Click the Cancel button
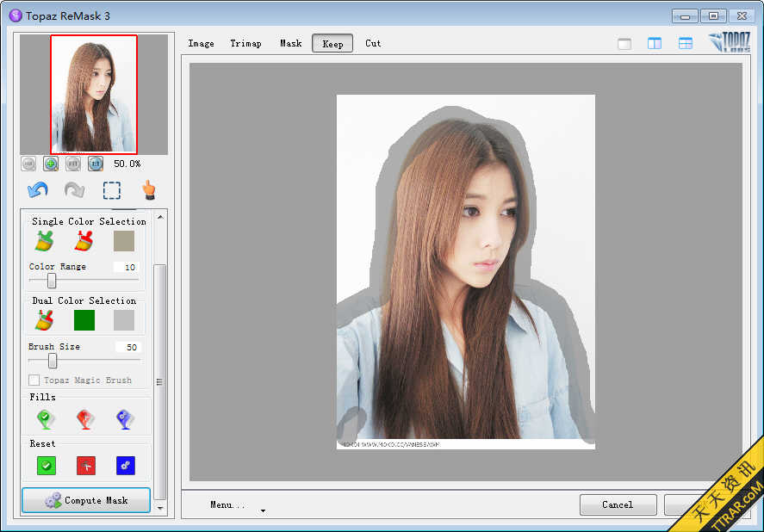Viewport: 764px width, 532px height. pos(618,504)
